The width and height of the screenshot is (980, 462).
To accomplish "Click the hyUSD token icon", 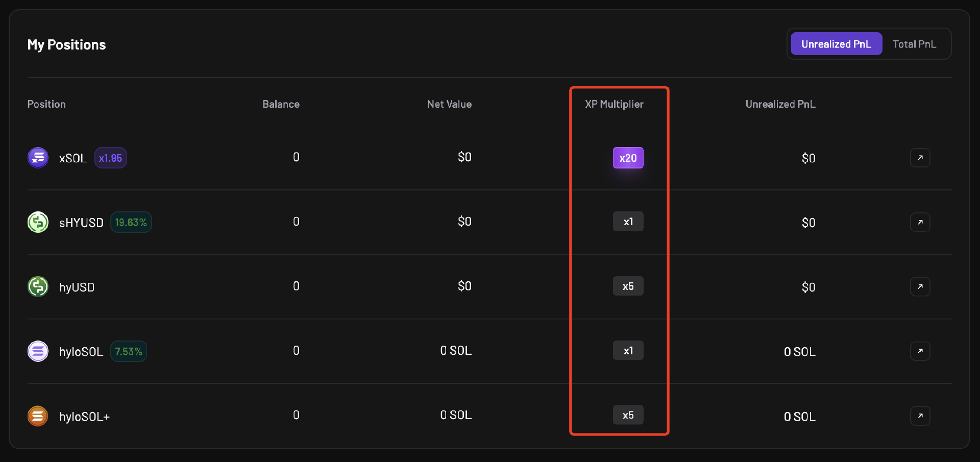I will coord(38,286).
